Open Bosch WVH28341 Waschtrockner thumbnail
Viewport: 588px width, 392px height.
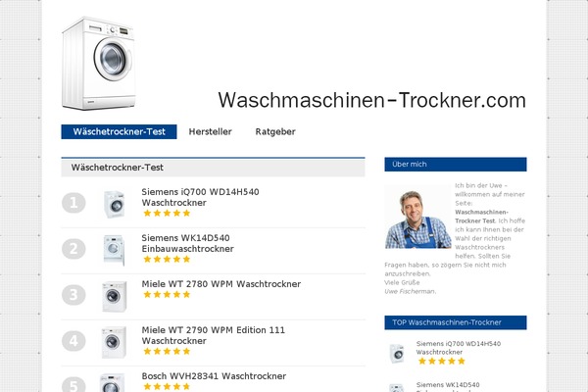pos(112,382)
